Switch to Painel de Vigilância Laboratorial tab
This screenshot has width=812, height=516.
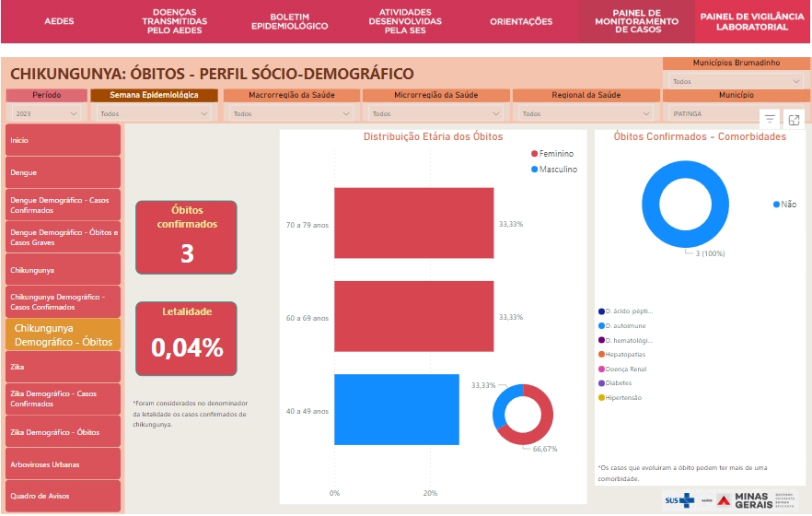point(752,22)
